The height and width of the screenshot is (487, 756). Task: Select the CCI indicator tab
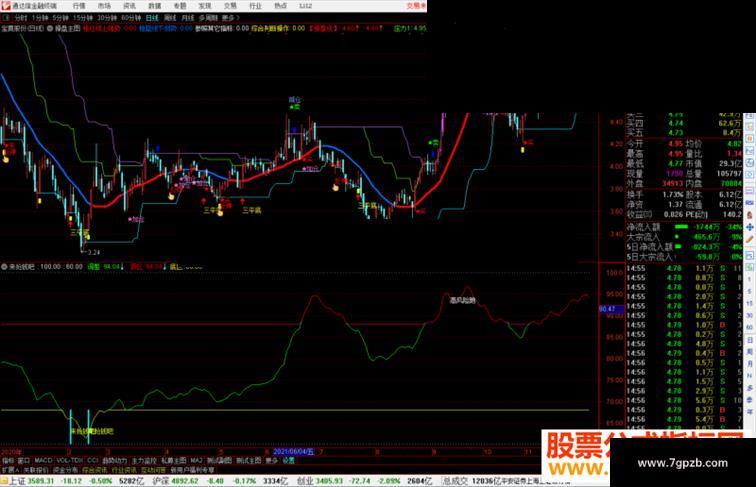[x=93, y=460]
